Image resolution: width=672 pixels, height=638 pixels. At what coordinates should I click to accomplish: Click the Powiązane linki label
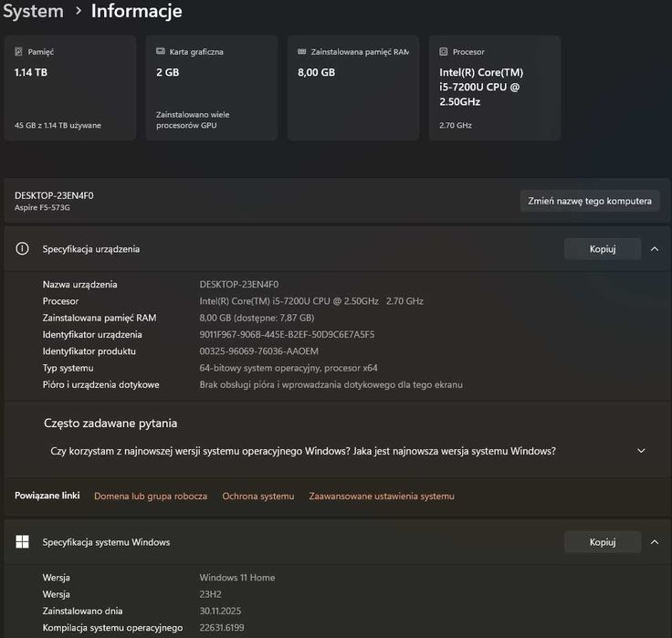pyautogui.click(x=47, y=496)
